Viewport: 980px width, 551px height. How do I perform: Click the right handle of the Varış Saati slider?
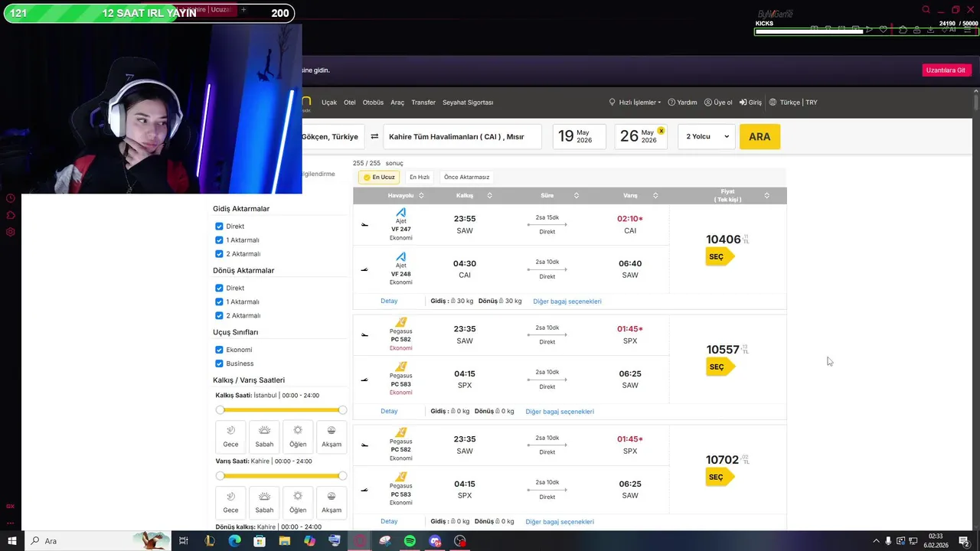342,475
